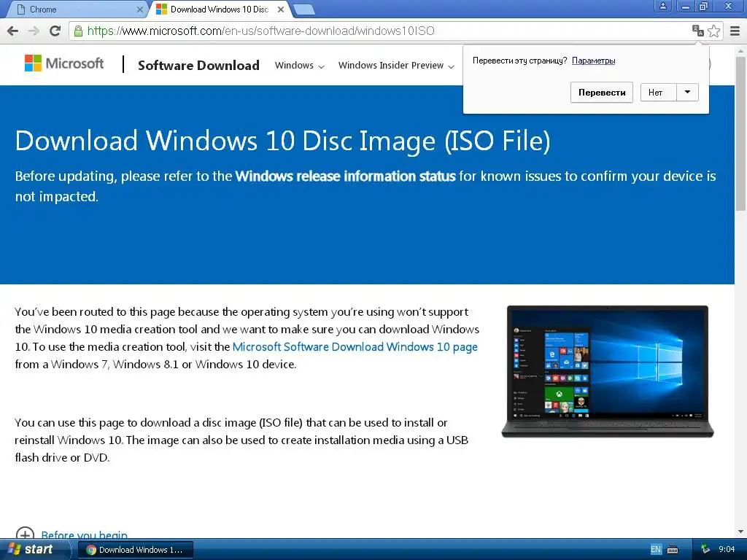Image resolution: width=747 pixels, height=560 pixels.
Task: Open the Windows dropdown menu
Action: [300, 65]
